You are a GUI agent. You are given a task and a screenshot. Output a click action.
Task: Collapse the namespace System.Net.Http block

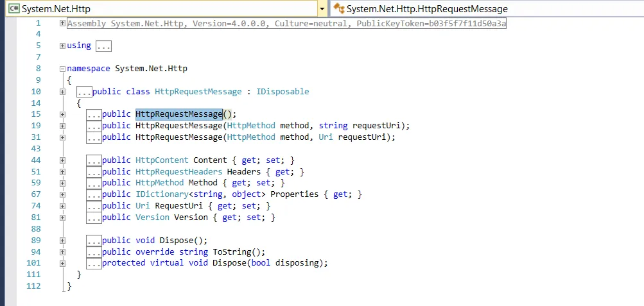[x=62, y=69]
